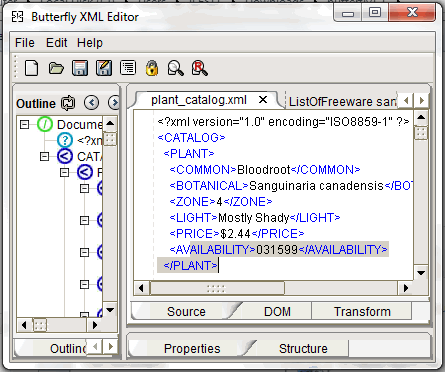Click right arrow beside Outline bottom tab
The image size is (445, 372).
pyautogui.click(x=110, y=347)
